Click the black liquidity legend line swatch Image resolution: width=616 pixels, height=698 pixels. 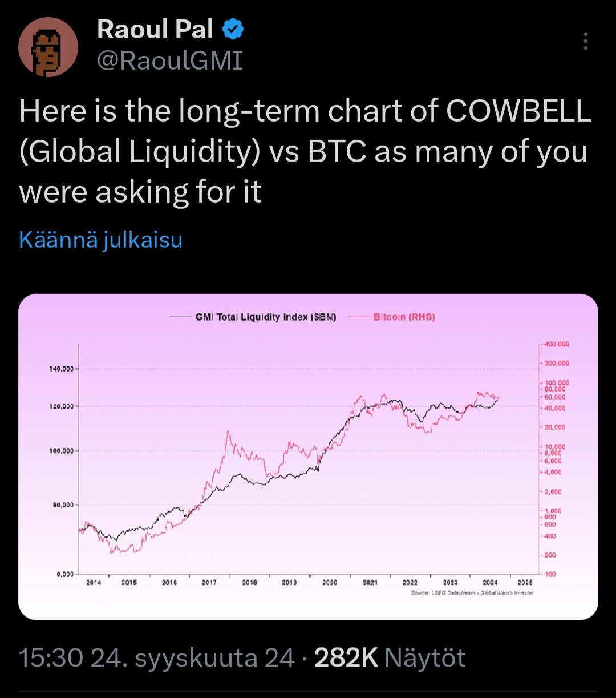click(x=181, y=317)
